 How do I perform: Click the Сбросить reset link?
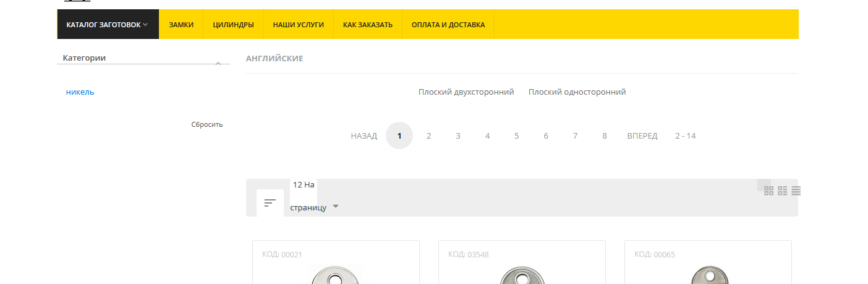(206, 124)
